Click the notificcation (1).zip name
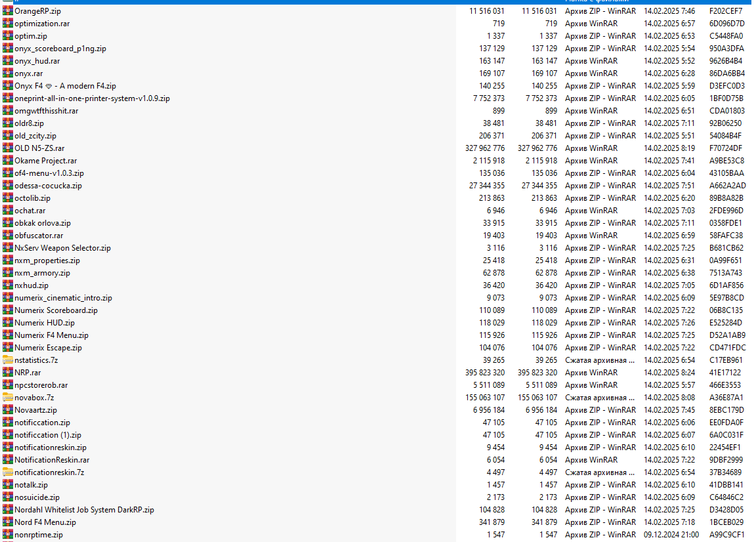The image size is (756, 542). point(48,435)
